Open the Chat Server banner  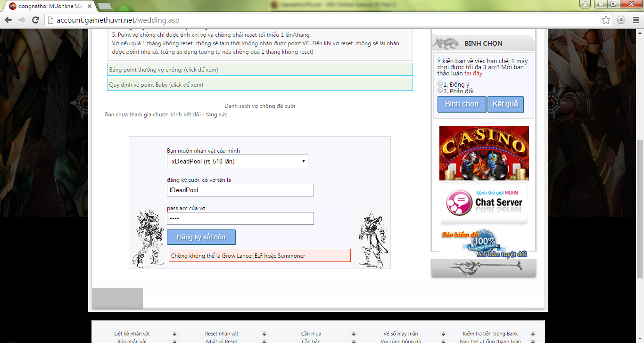click(x=484, y=204)
